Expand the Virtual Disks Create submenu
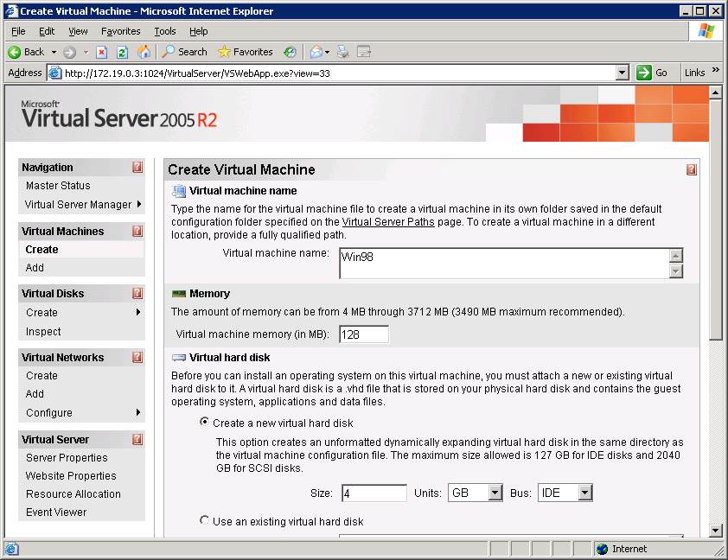 (138, 312)
